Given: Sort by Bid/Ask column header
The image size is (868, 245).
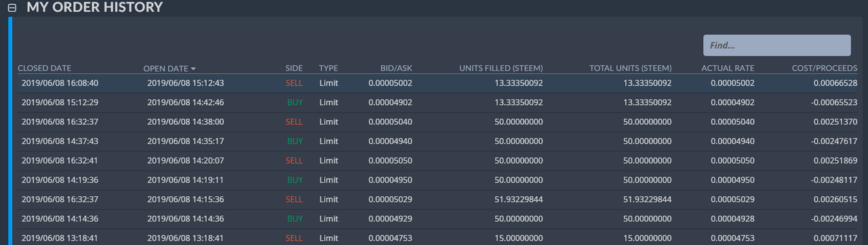Looking at the screenshot, I should coord(396,69).
